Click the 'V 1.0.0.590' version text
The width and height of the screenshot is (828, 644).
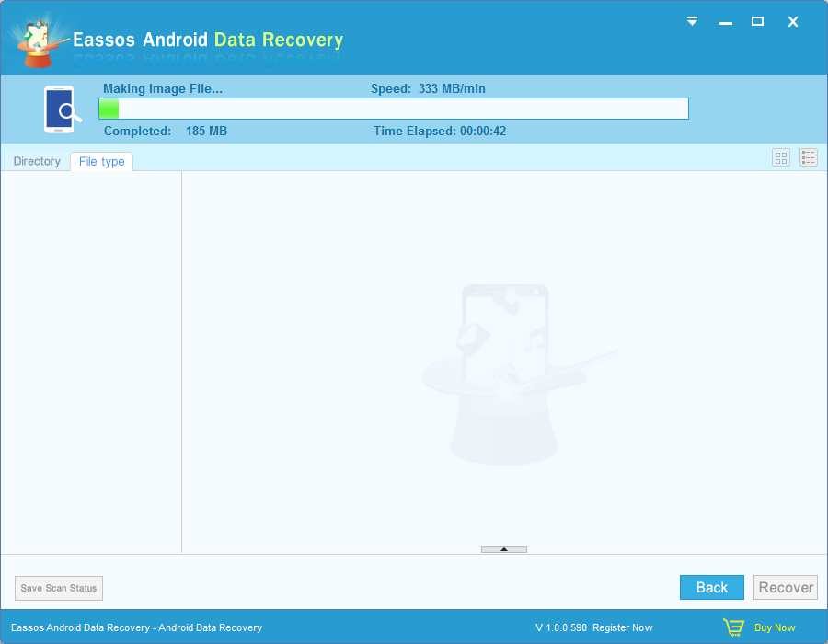click(x=561, y=627)
